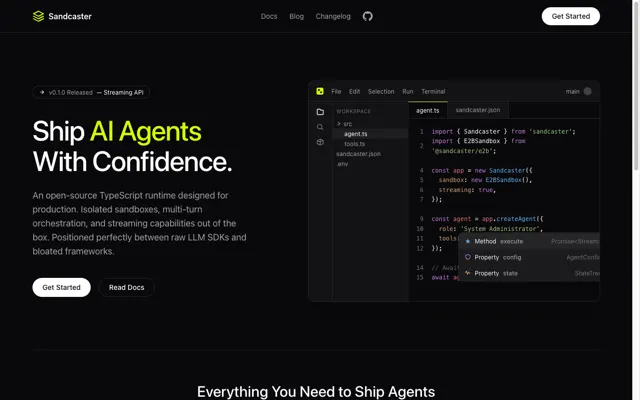640x400 pixels.
Task: Click the star icon beside Method execute
Action: click(x=468, y=241)
